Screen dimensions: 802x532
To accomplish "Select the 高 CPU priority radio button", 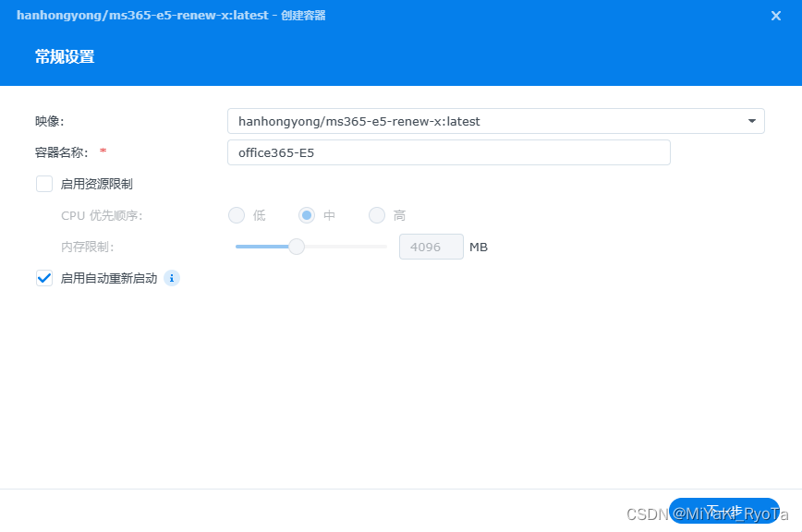I will (377, 215).
